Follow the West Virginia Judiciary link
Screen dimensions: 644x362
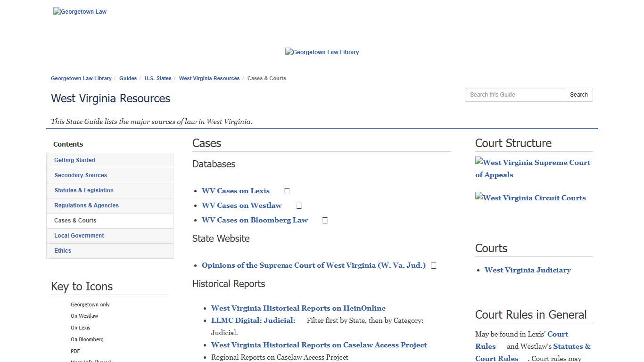pyautogui.click(x=527, y=270)
